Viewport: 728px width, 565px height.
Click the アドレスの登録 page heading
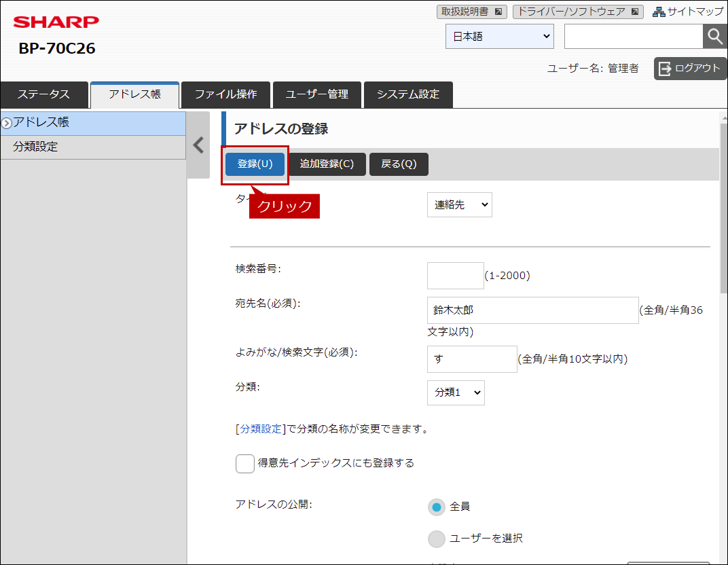281,128
